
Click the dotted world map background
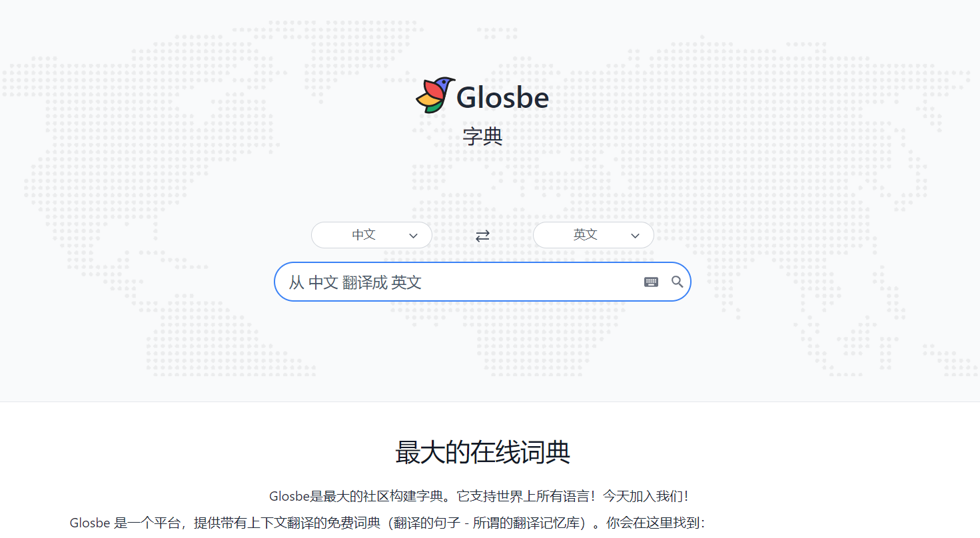(x=133, y=166)
